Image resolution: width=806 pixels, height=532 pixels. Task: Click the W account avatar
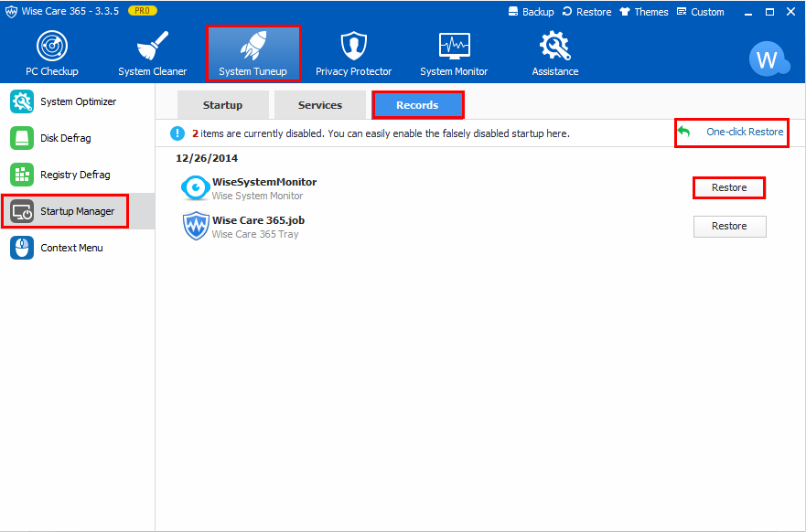[768, 59]
